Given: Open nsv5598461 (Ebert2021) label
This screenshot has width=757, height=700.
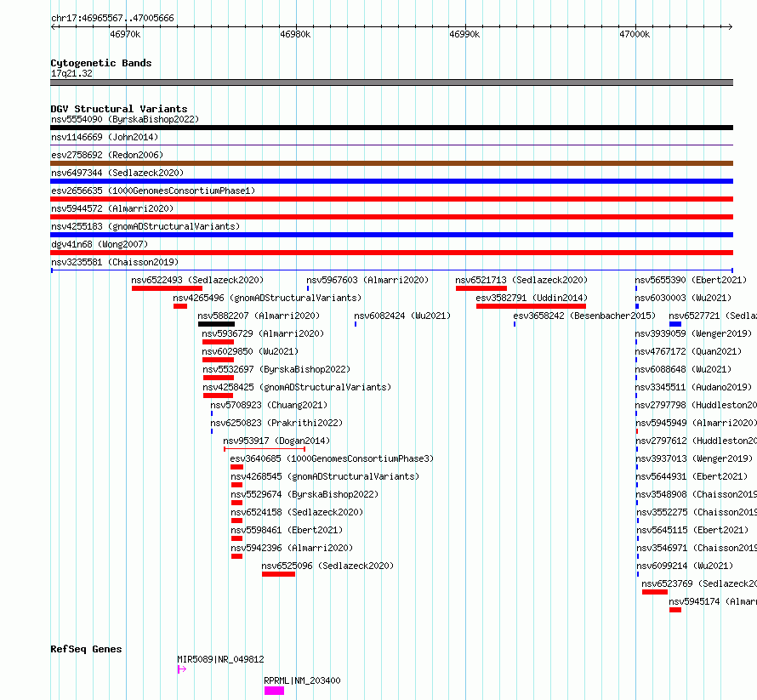Looking at the screenshot, I should coord(287,530).
